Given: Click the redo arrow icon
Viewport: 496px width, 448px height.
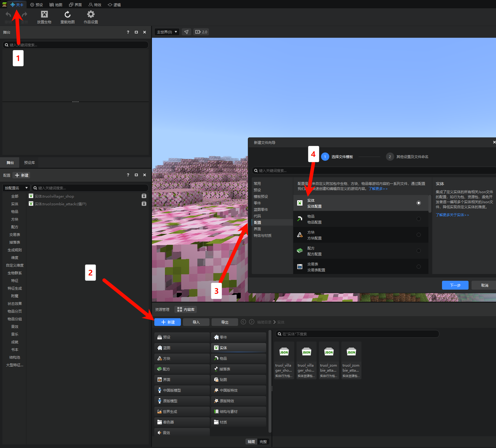Looking at the screenshot, I should (25, 14).
